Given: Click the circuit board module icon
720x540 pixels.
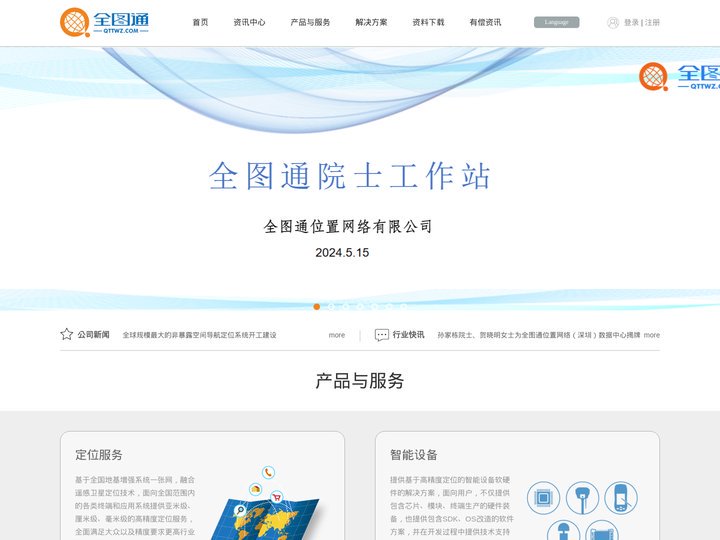Looking at the screenshot, I should pyautogui.click(x=602, y=530).
